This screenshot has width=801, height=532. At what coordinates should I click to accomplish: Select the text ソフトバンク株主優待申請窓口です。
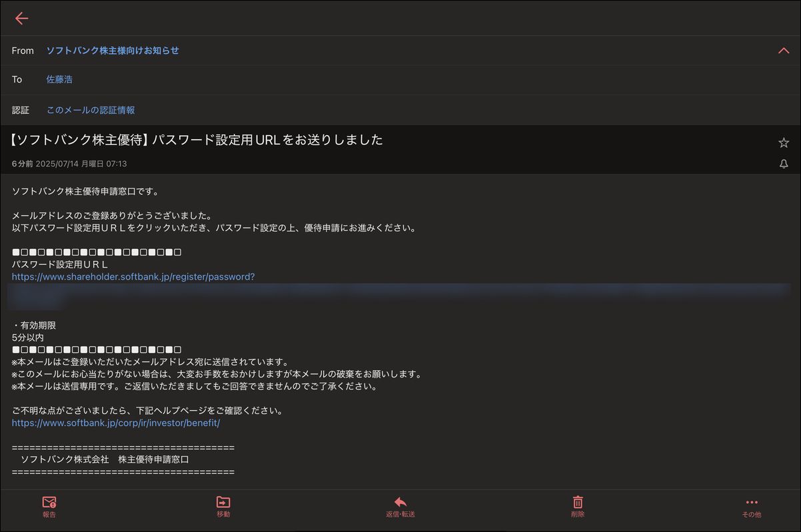click(85, 192)
